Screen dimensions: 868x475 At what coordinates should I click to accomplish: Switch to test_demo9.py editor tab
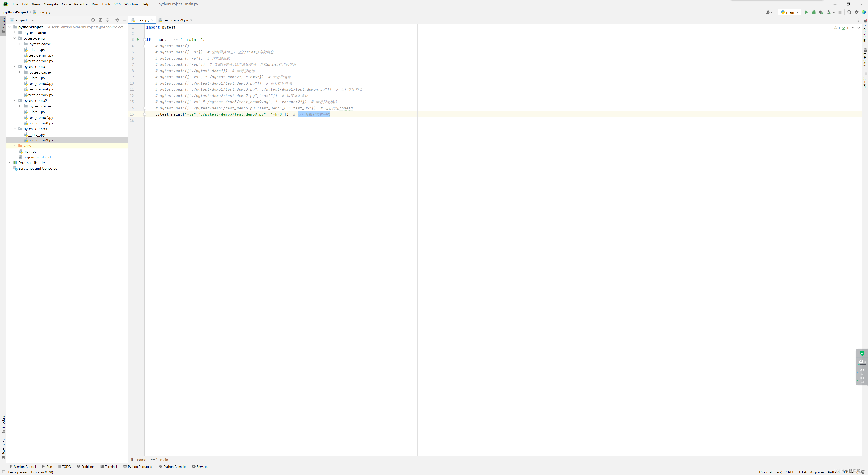(175, 20)
